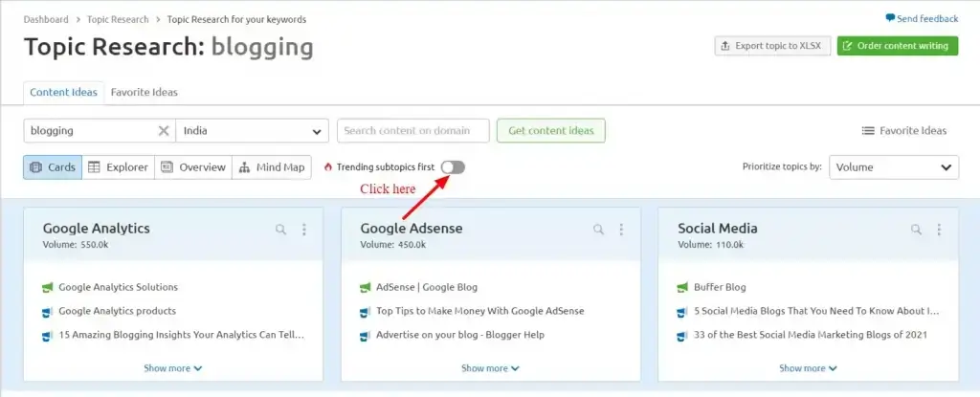The height and width of the screenshot is (397, 980).
Task: Click search icon on Google Analytics card
Action: click(x=281, y=230)
